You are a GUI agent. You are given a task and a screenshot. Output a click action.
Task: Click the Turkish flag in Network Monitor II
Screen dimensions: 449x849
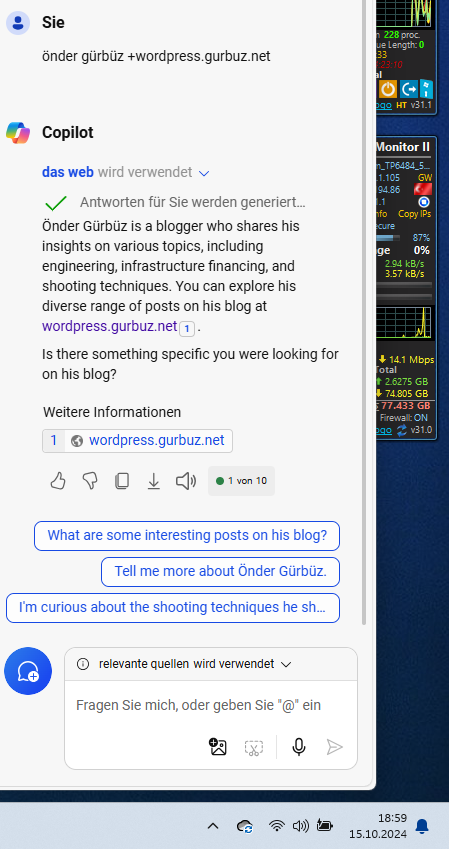(423, 189)
